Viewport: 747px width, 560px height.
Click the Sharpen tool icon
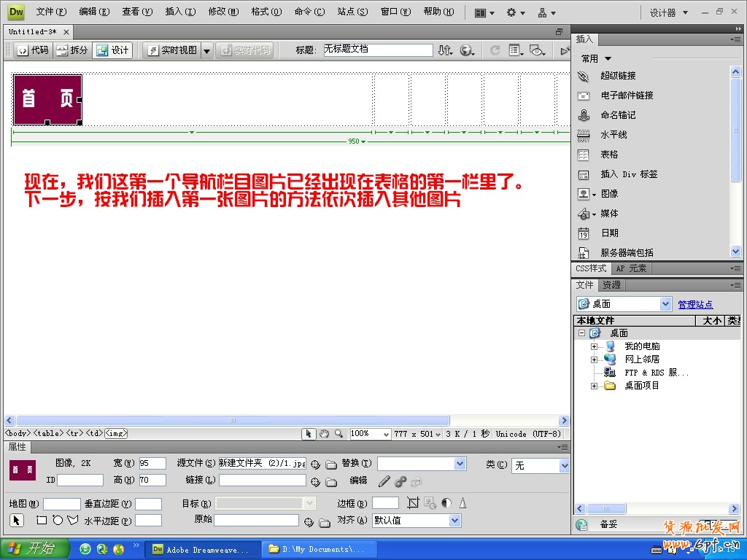point(462,502)
